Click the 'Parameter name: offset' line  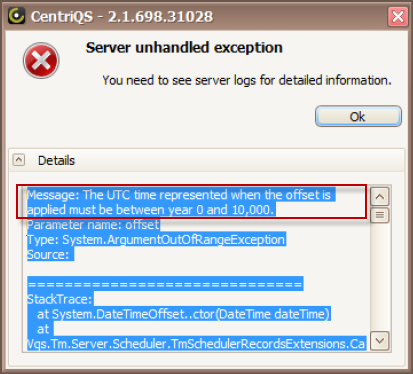[x=93, y=225]
